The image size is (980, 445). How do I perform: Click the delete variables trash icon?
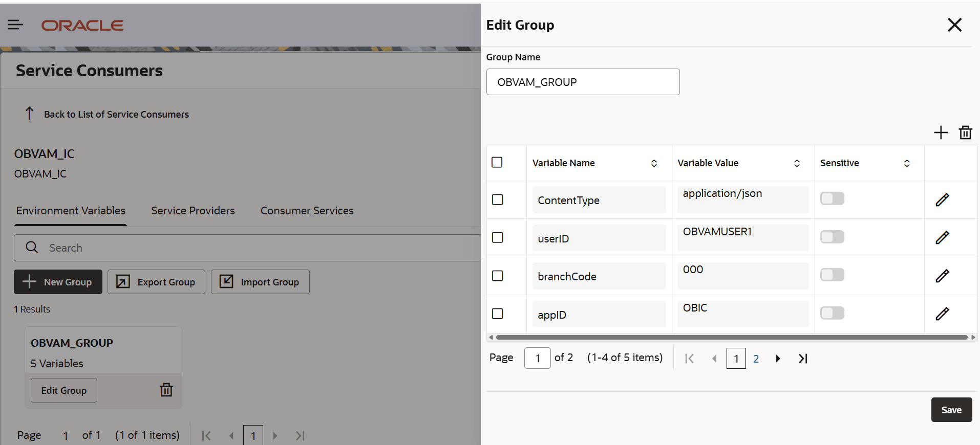[x=965, y=133]
